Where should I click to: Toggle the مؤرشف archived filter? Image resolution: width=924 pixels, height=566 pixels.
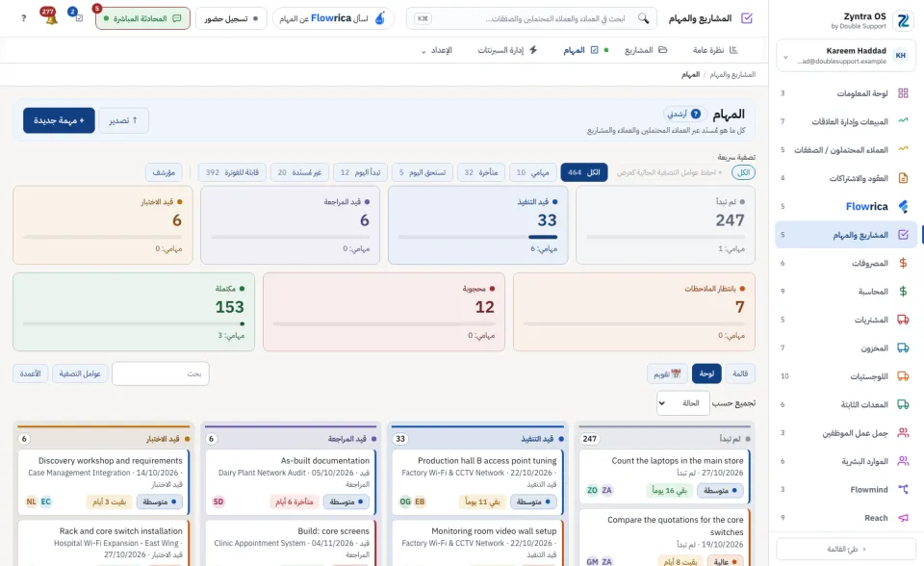164,172
